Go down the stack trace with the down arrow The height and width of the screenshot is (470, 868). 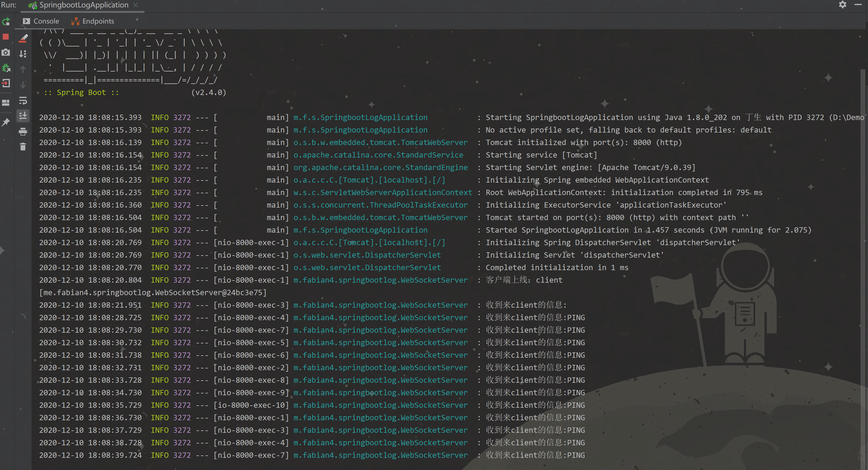point(23,85)
